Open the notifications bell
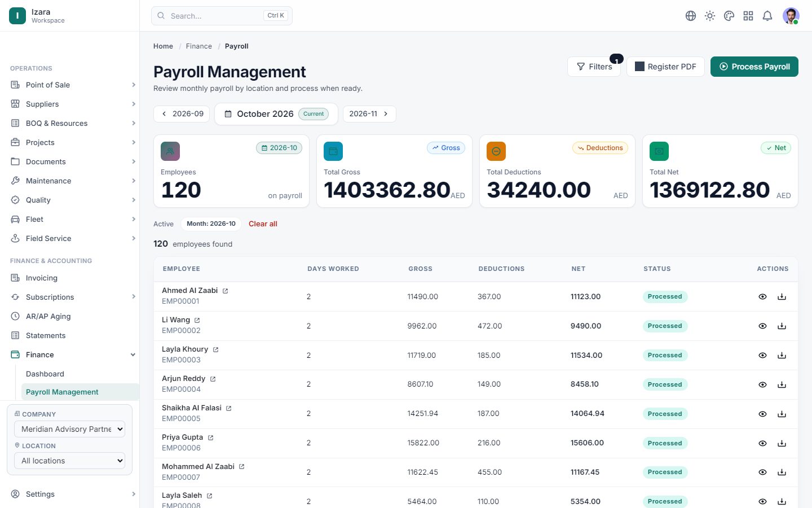 [767, 16]
